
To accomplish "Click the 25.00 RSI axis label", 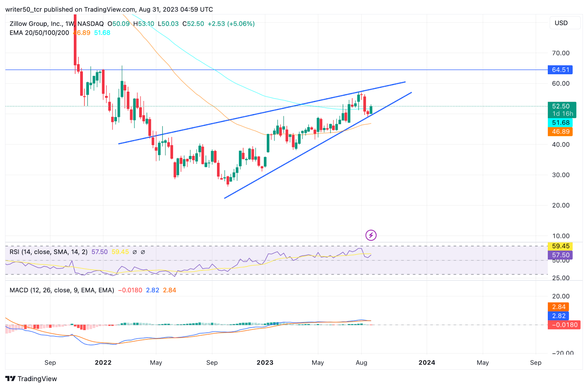I will click(561, 278).
